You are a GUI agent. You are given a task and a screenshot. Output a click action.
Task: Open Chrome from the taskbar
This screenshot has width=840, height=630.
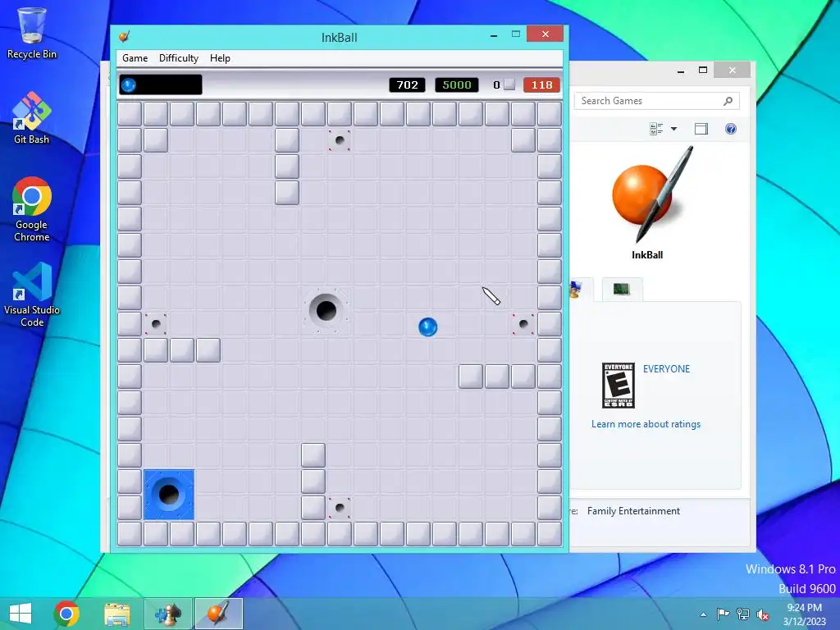(x=66, y=614)
